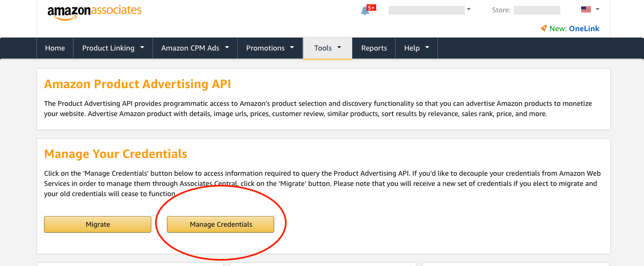Click the Manage Credentials button

221,224
